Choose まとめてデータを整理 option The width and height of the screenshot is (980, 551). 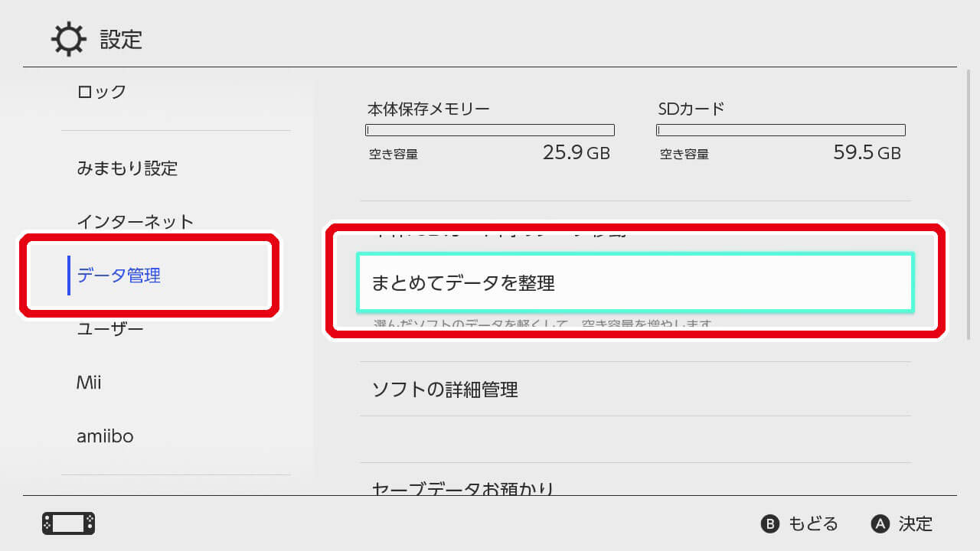pyautogui.click(x=635, y=283)
